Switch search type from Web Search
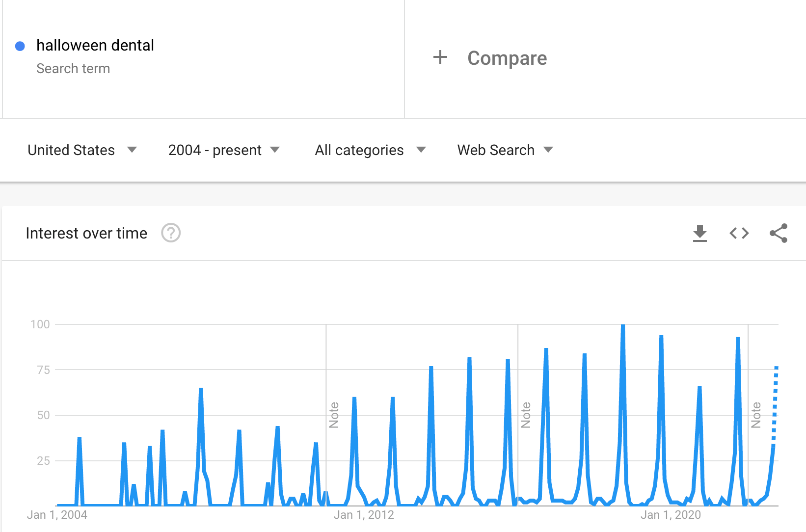The height and width of the screenshot is (532, 806). [x=504, y=150]
